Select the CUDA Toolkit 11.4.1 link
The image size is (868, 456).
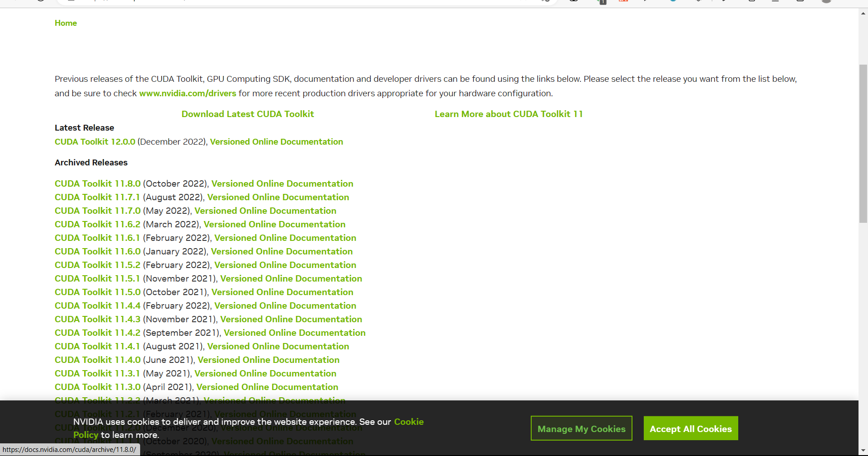(x=98, y=346)
